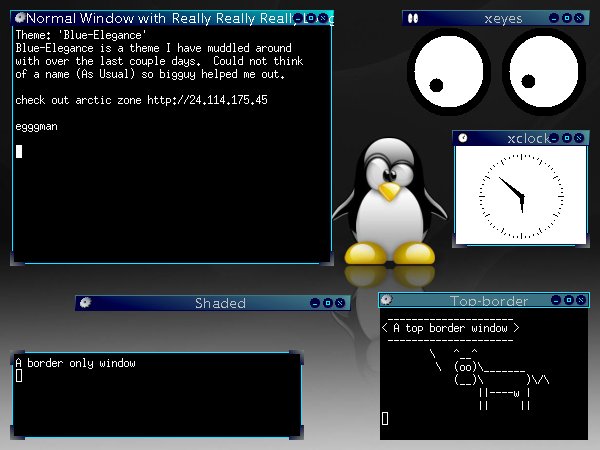Minimize the xclock window
The image size is (600, 450).
[x=554, y=138]
